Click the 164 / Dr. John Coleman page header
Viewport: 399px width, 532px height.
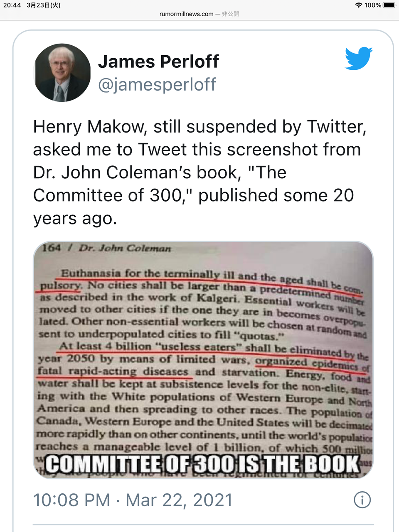107,248
